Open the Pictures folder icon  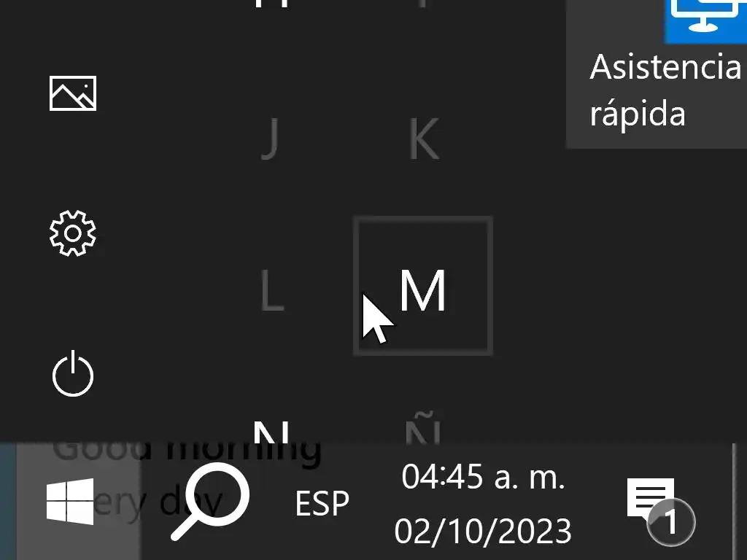[x=73, y=93]
